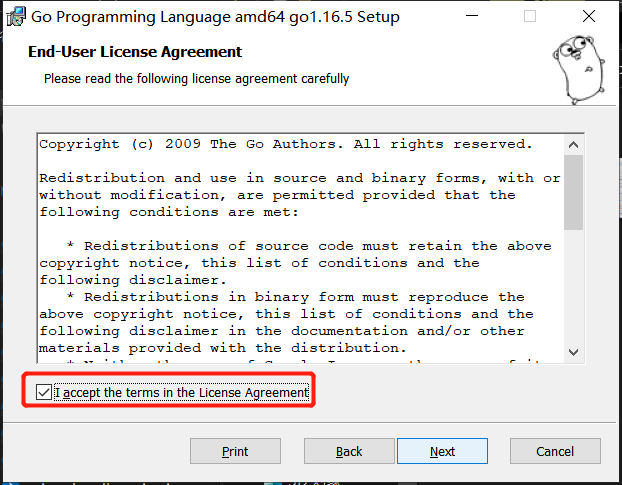Cancel the Go installation
Screen dimensions: 622x485
coord(555,451)
